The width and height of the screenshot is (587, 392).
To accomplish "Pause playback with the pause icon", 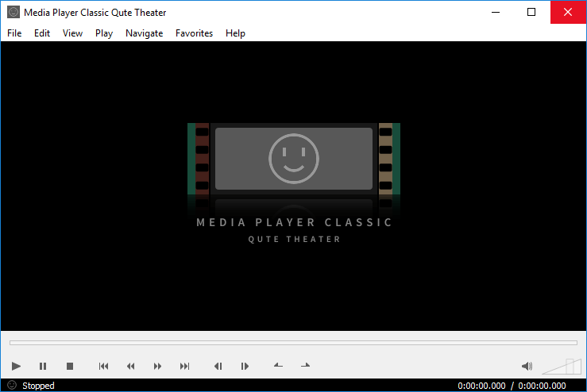I will pos(43,366).
